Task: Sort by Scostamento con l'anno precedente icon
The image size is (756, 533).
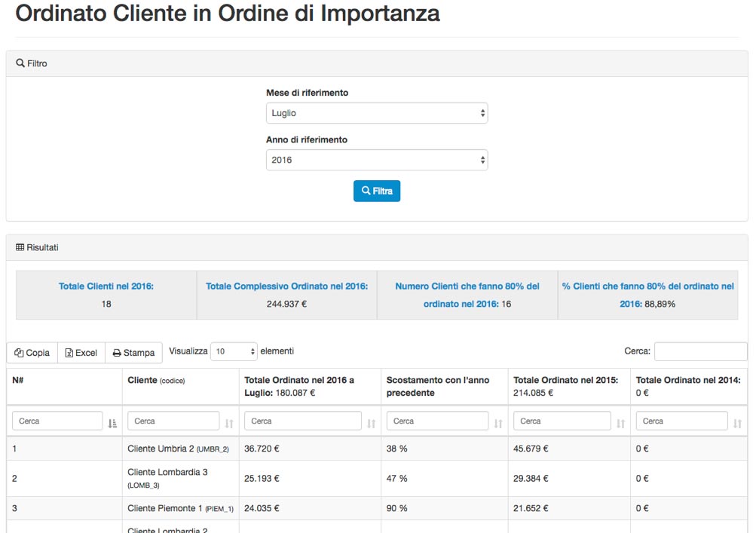Action: click(498, 424)
